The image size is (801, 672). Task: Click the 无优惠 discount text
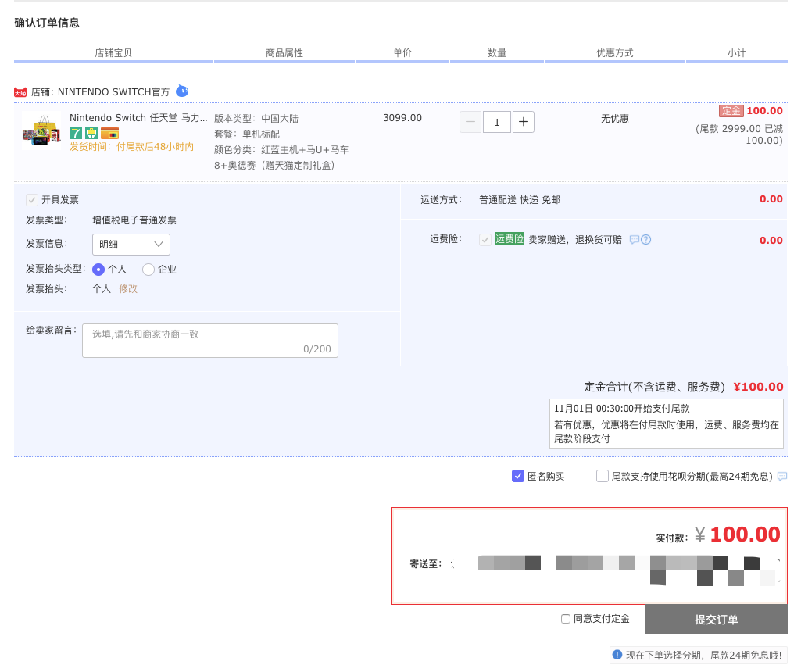pyautogui.click(x=615, y=119)
